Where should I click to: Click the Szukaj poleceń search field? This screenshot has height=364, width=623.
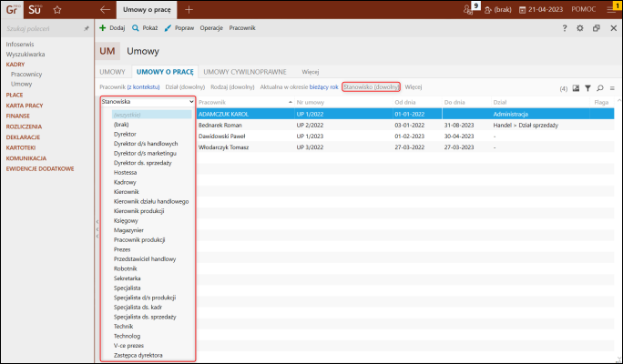pyautogui.click(x=43, y=28)
